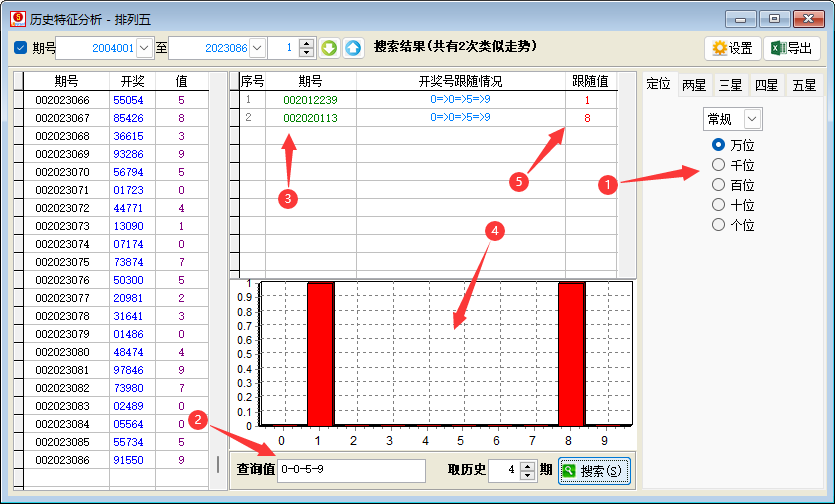
Task: Select row 002023068 in the history list
Action: (116, 136)
